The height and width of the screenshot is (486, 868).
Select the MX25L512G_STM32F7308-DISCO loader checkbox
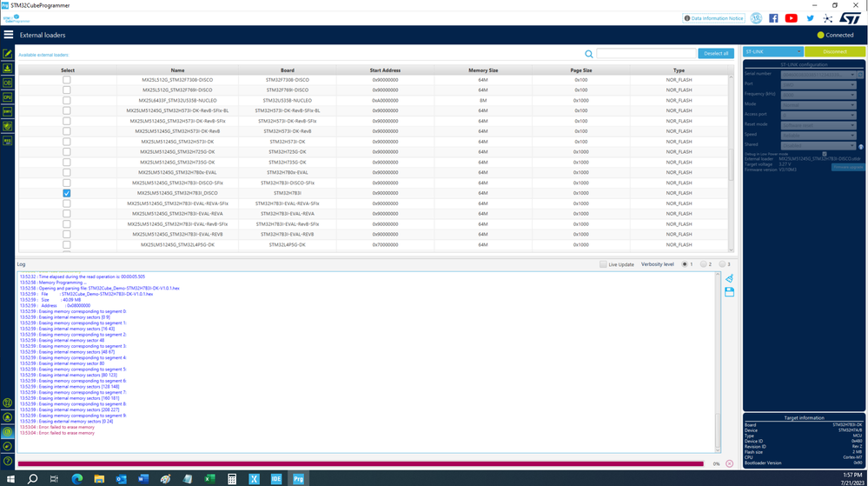point(66,80)
